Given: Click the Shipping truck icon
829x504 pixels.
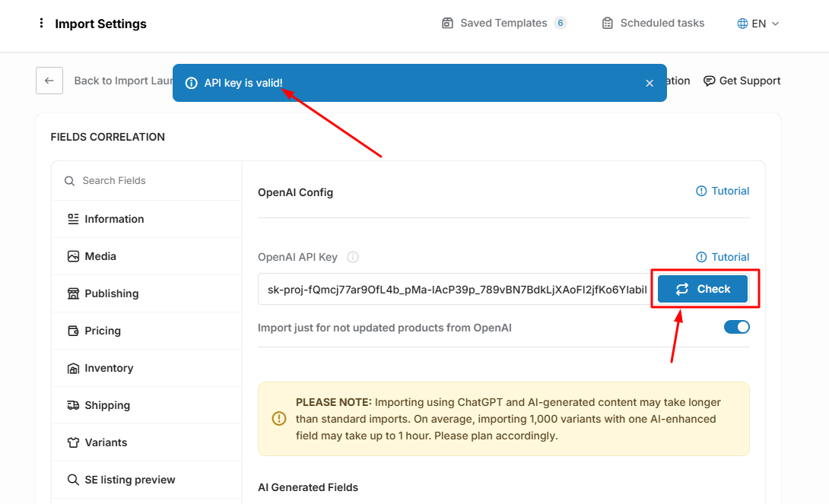Looking at the screenshot, I should click(73, 405).
